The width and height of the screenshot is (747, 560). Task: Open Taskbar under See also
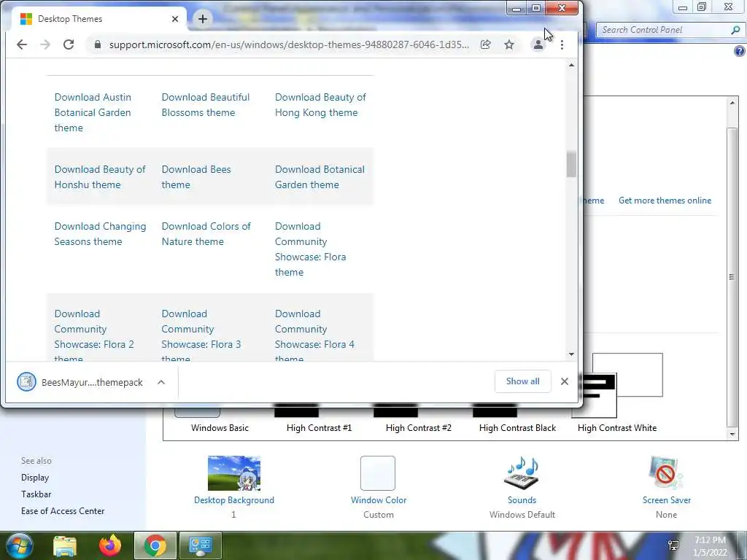(36, 494)
